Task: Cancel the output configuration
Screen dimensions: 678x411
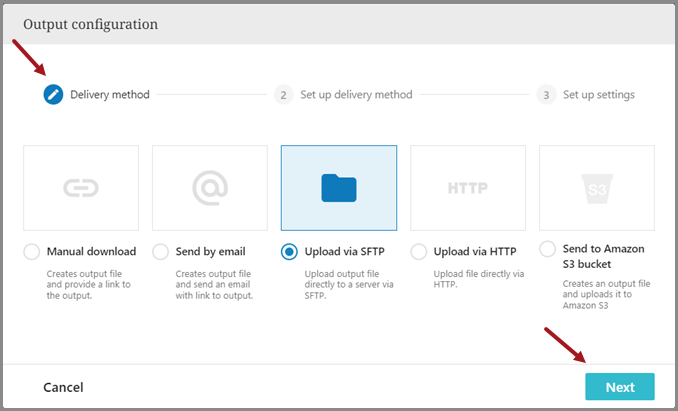Action: click(x=63, y=387)
